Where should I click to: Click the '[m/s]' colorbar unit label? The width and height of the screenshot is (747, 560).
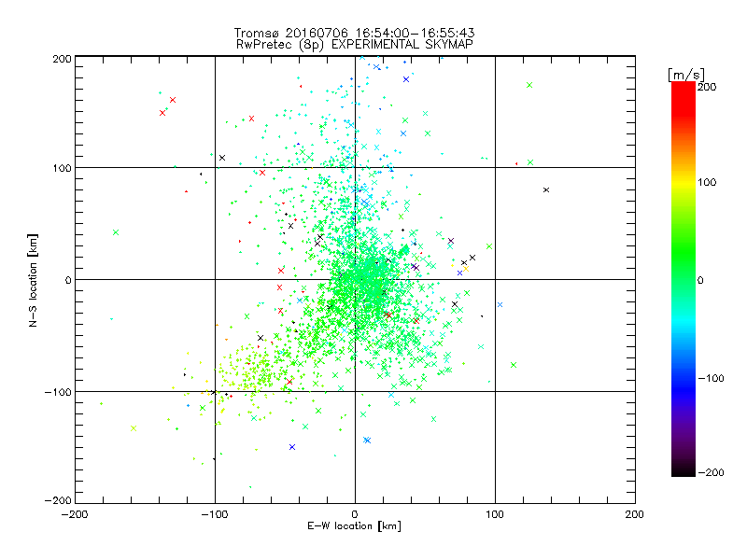(x=686, y=75)
